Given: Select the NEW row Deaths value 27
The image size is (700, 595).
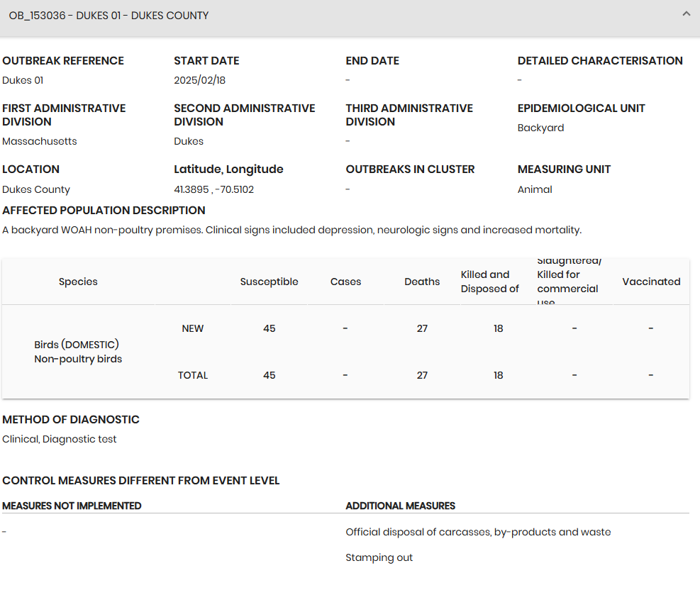Looking at the screenshot, I should point(422,328).
